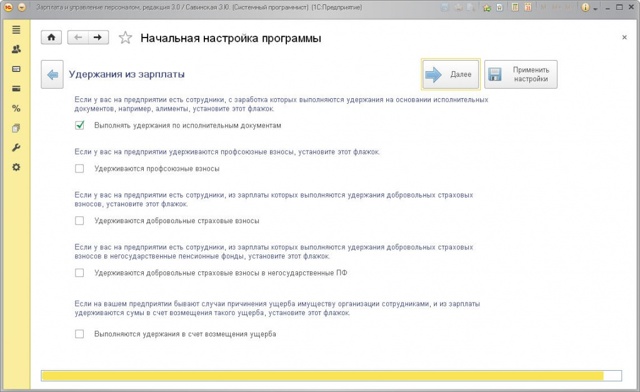Enable voluntary contributions to 'негосударственные ПФ' checkbox
Screen dimensions: 640x392
coord(80,273)
